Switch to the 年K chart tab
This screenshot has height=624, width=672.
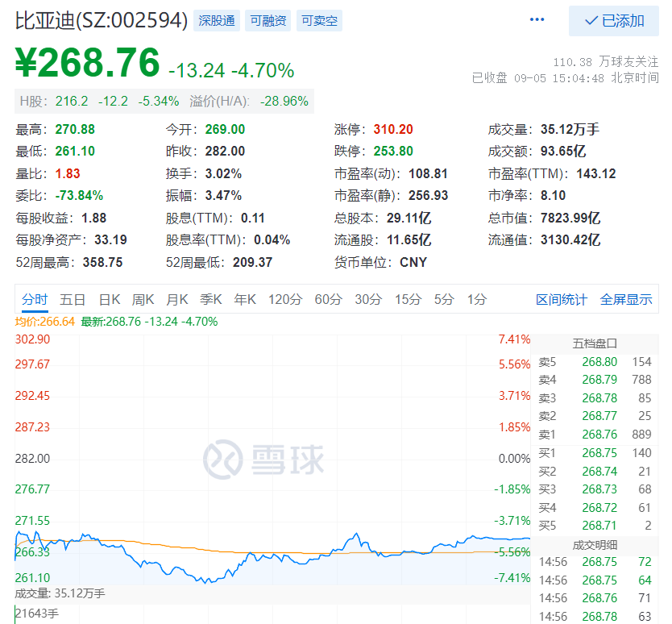[245, 299]
